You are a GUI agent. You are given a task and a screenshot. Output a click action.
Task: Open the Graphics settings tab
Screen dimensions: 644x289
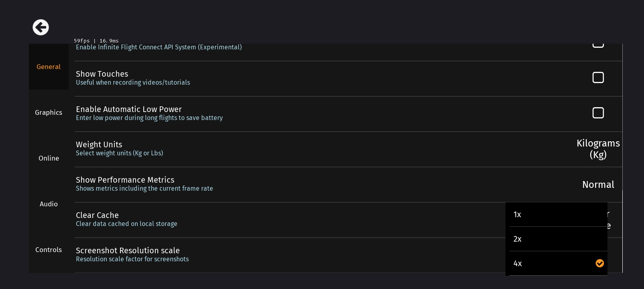49,112
